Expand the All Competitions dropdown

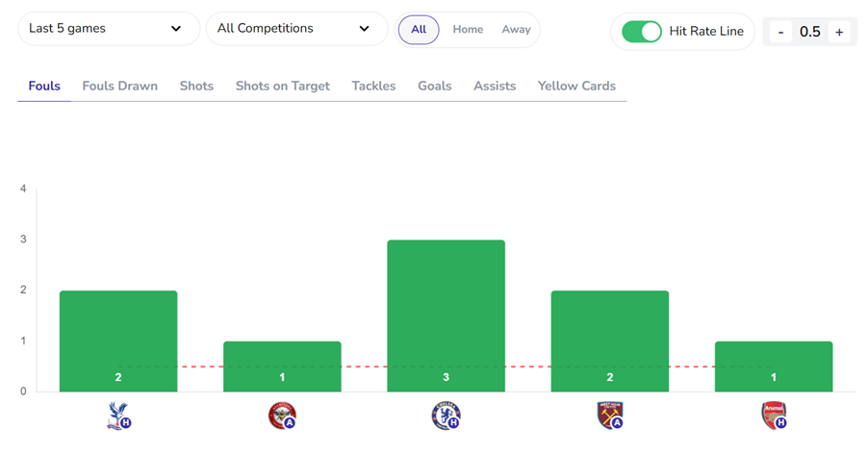coord(295,29)
